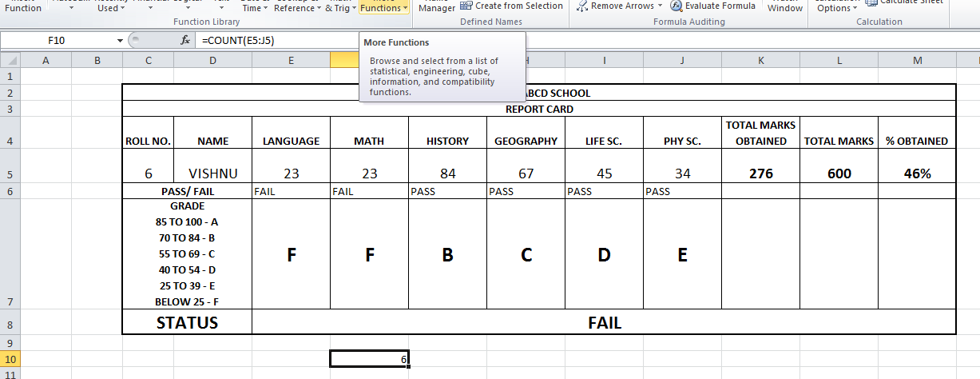
Task: Select the total marks cell showing 600
Action: coord(839,166)
